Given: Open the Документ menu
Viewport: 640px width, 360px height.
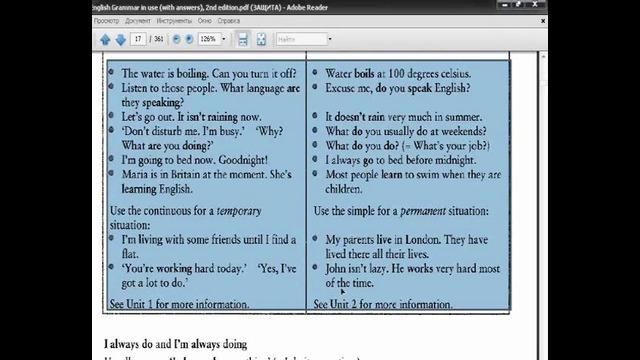Looking at the screenshot, I should coord(138,21).
